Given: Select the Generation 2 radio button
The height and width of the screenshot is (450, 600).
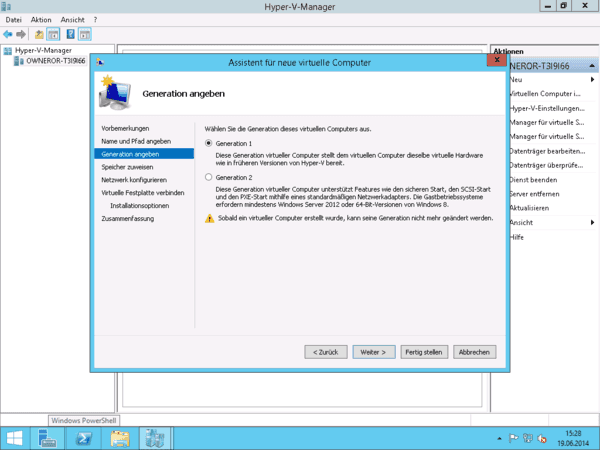Looking at the screenshot, I should [x=209, y=177].
